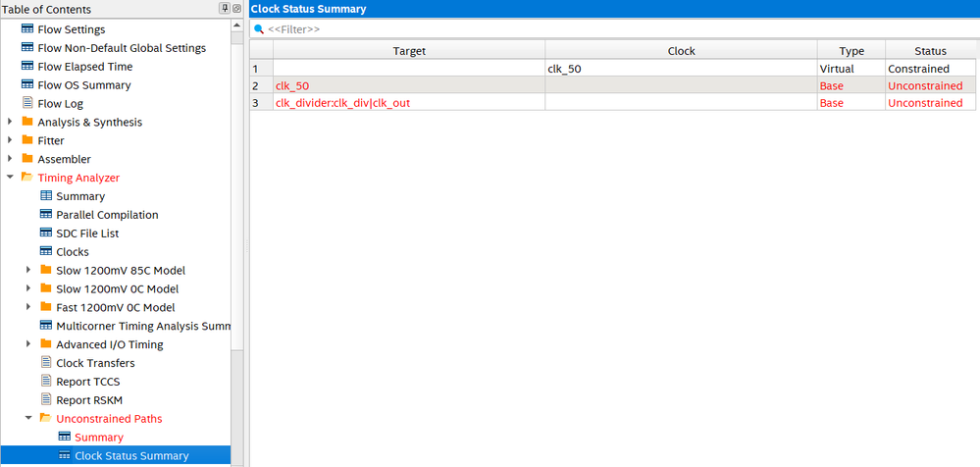Click Slow 1200mV 0C Model folder icon
980x467 pixels.
tap(46, 288)
